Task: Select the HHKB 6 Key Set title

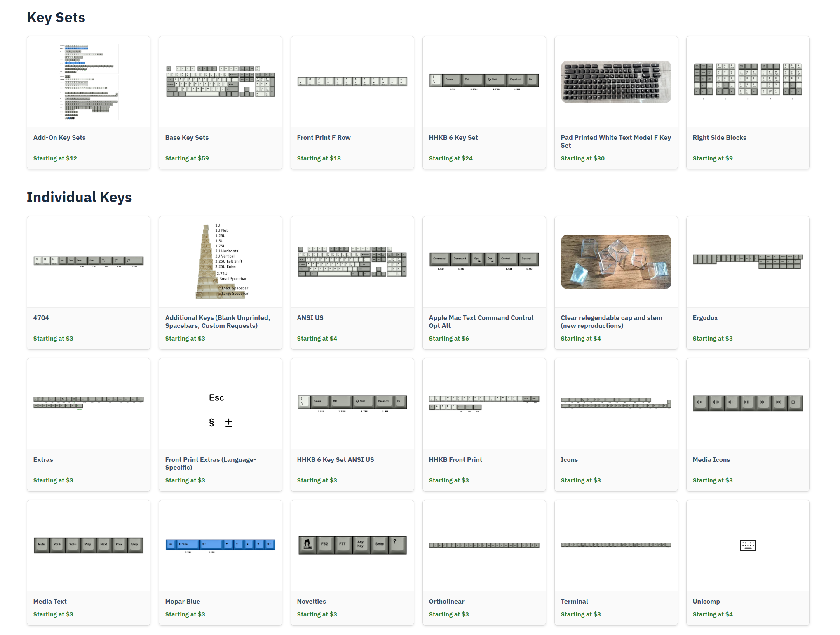Action: (x=453, y=138)
